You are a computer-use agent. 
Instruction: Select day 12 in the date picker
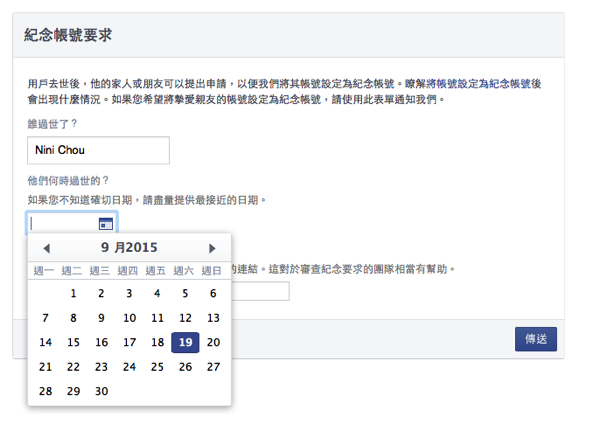pos(185,318)
